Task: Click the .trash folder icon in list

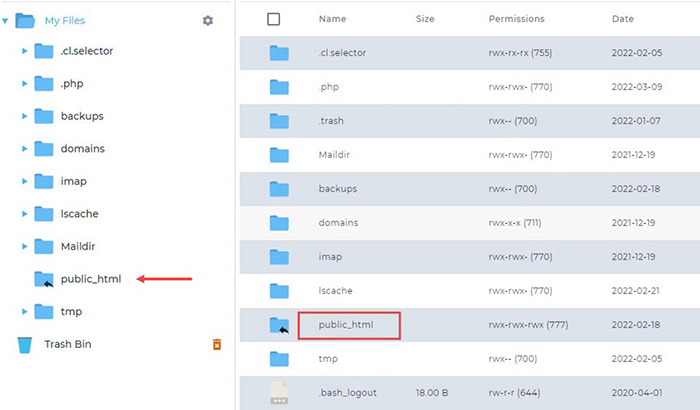Action: point(278,121)
